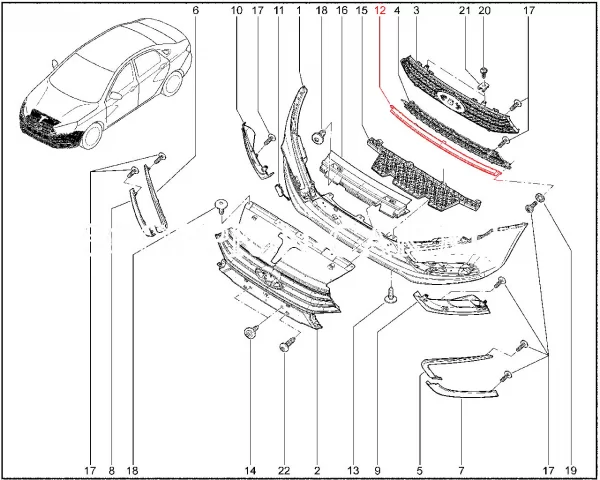This screenshot has width=600, height=480.
Task: Select part number 10 label
Action: pos(237,10)
